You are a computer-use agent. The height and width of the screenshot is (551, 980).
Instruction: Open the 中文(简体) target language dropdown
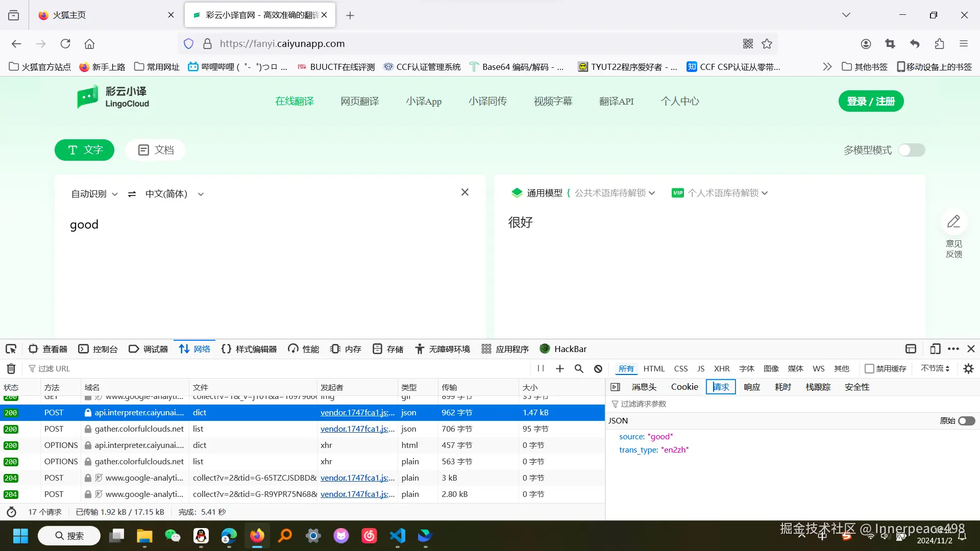point(174,193)
